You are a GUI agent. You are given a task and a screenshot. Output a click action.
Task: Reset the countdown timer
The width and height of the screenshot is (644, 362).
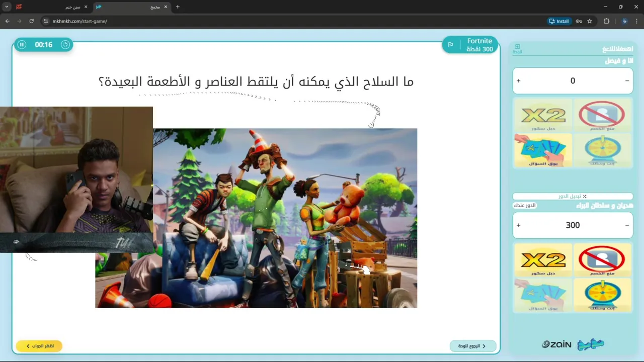coord(65,45)
